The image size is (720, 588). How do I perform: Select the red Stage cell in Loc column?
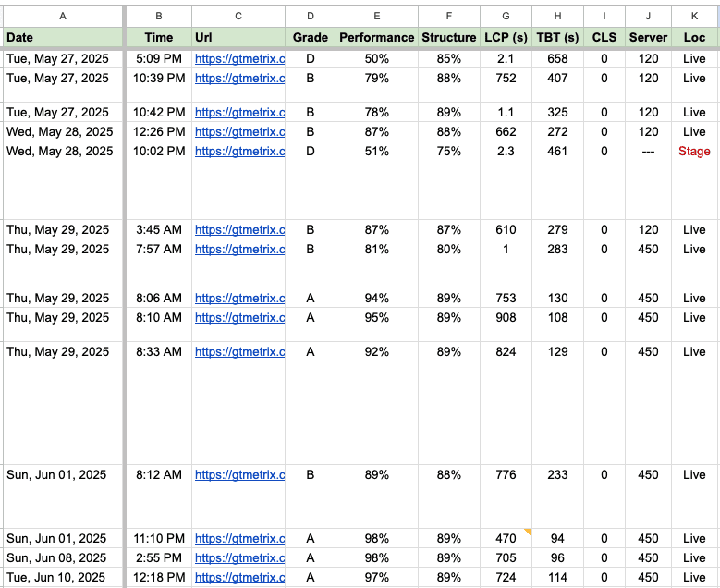pos(694,152)
